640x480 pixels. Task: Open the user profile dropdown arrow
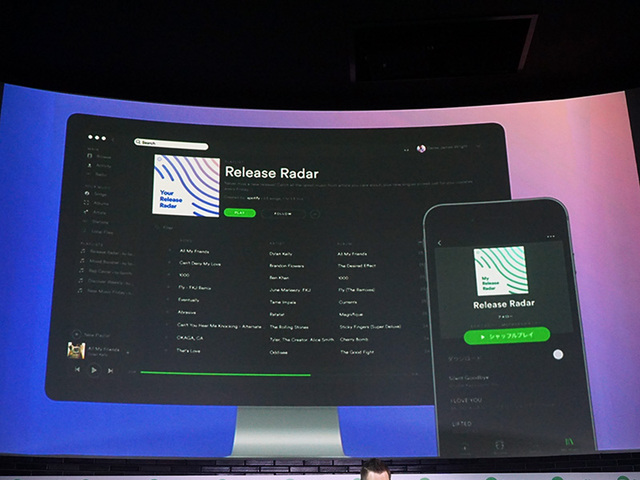pos(478,146)
